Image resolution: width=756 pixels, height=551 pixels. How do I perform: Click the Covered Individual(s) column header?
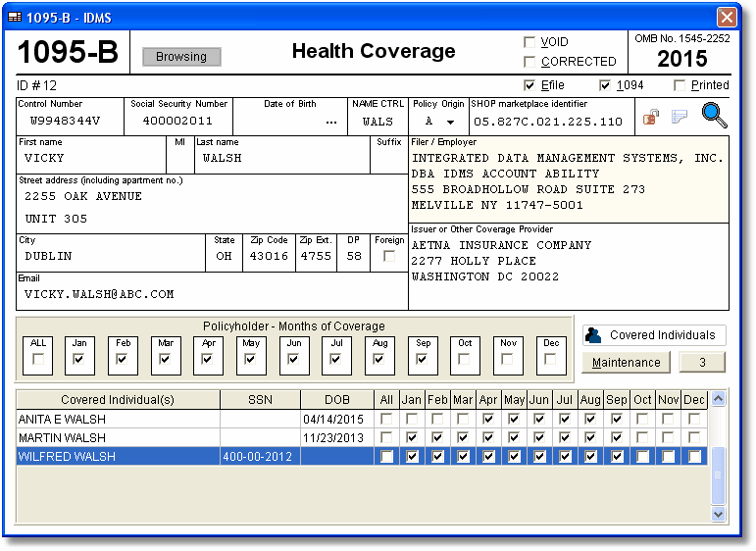[118, 400]
